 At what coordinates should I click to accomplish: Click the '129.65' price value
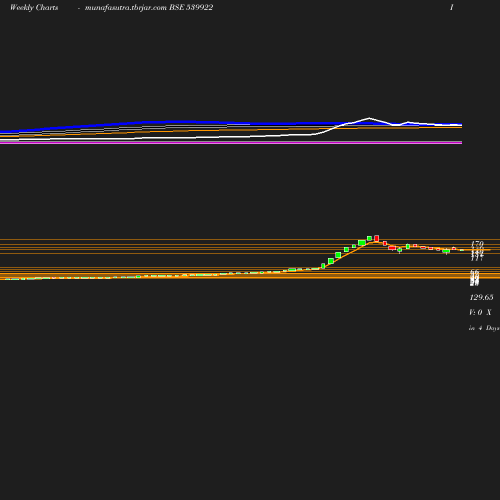[x=481, y=297]
